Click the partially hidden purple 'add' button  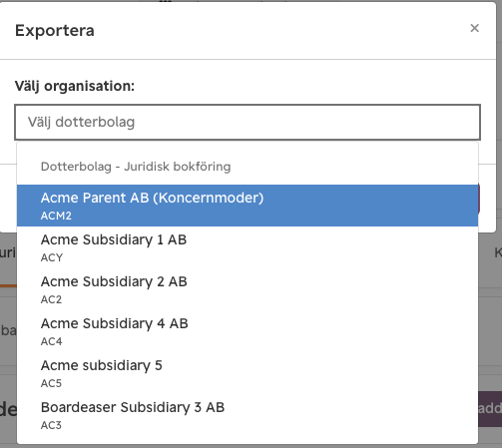pyautogui.click(x=490, y=409)
